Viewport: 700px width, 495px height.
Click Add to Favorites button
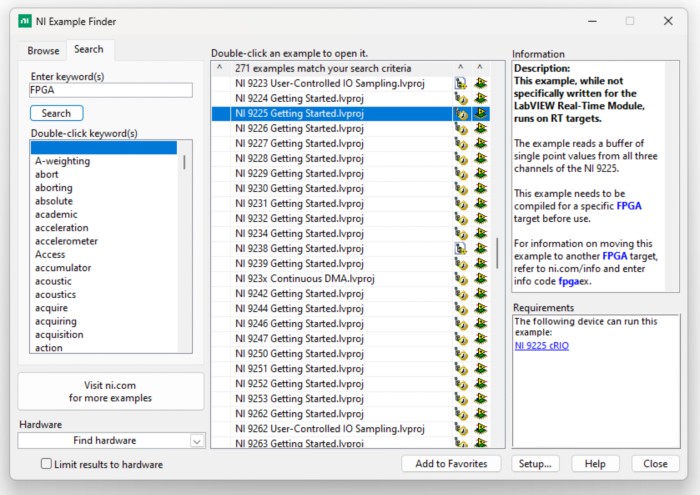click(451, 464)
